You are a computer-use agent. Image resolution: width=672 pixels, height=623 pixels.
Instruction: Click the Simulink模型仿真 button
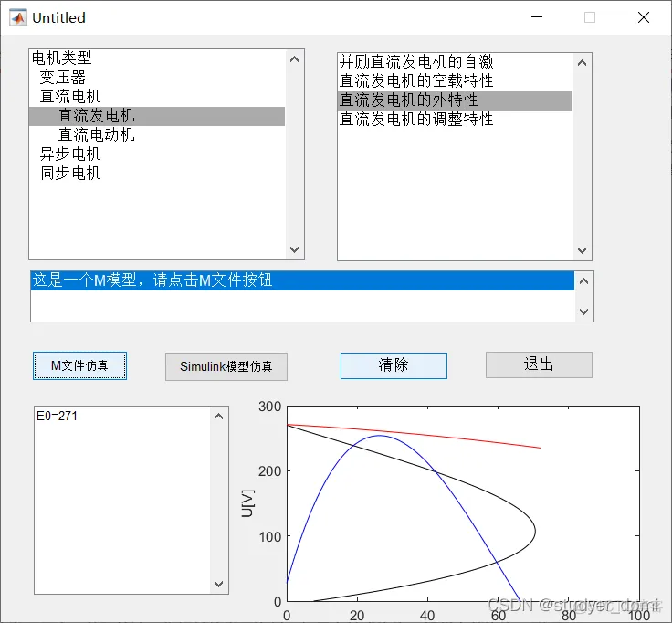(226, 366)
